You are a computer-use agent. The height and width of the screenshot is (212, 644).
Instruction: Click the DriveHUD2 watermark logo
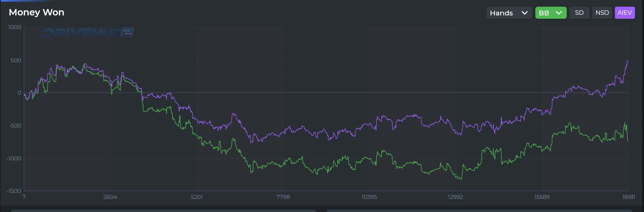click(86, 32)
